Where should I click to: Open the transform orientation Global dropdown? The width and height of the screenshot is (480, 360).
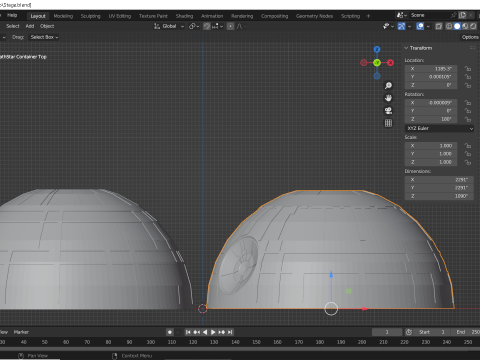(x=169, y=26)
